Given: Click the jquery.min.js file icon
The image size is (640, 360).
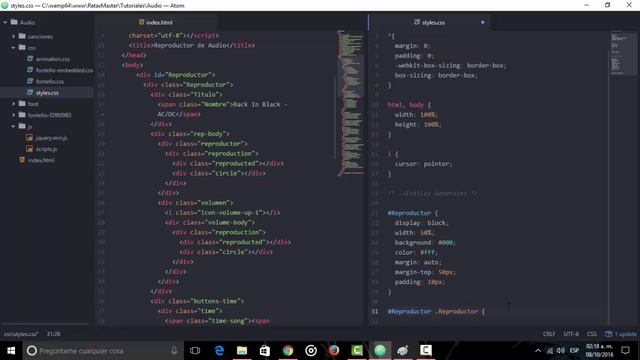Looking at the screenshot, I should click(30, 138).
